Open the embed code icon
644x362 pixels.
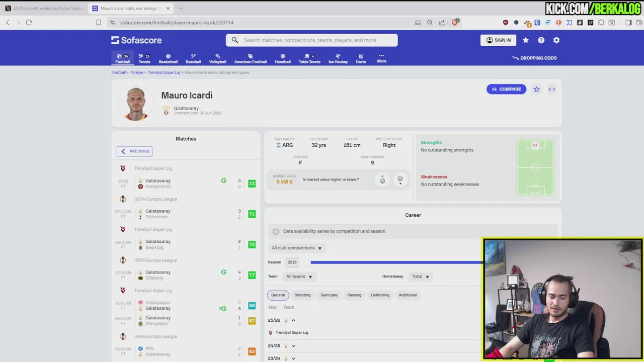coord(552,89)
